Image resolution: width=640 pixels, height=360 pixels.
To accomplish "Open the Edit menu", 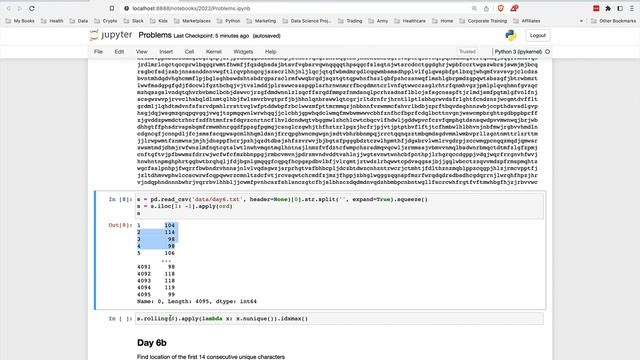I will click(x=119, y=52).
